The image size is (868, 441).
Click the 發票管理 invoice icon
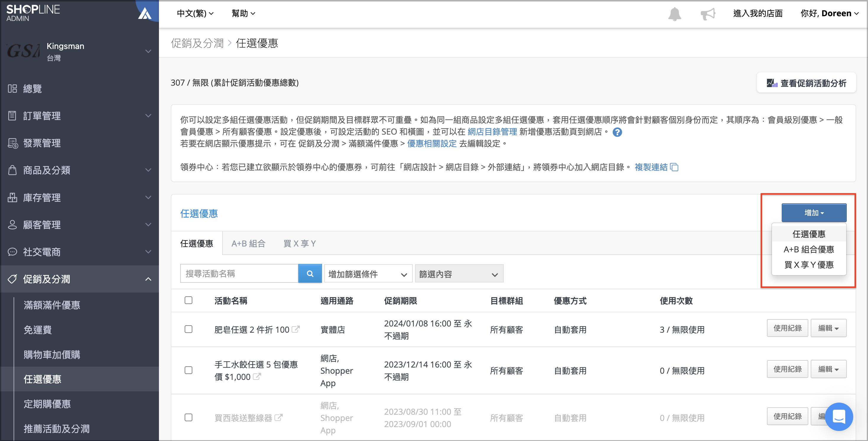(13, 143)
